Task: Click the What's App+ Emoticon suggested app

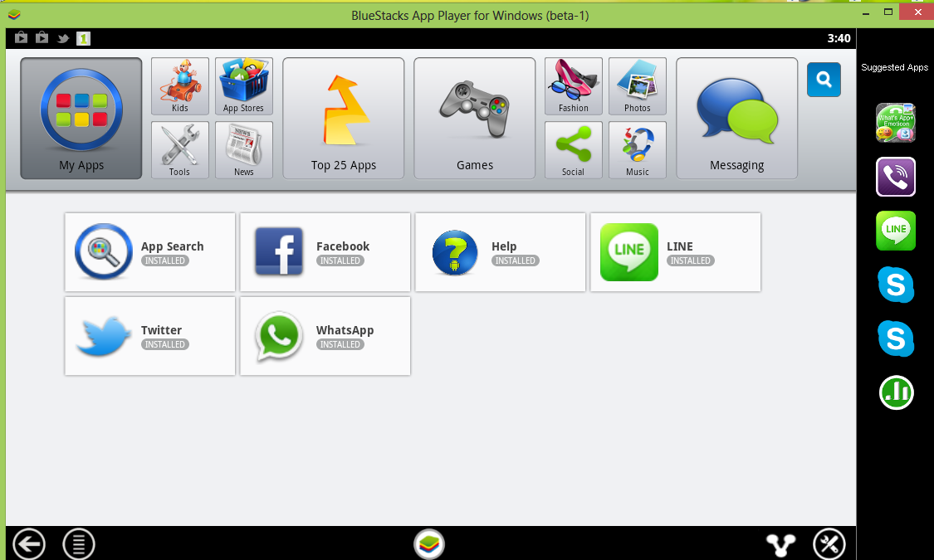Action: (895, 123)
